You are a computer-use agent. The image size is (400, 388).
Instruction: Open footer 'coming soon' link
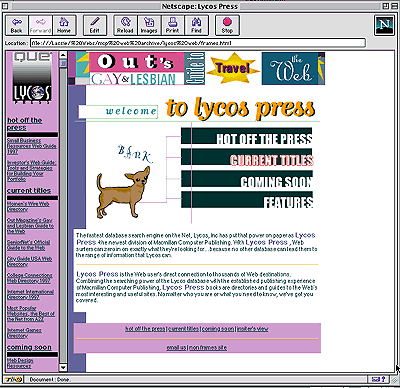point(218,329)
